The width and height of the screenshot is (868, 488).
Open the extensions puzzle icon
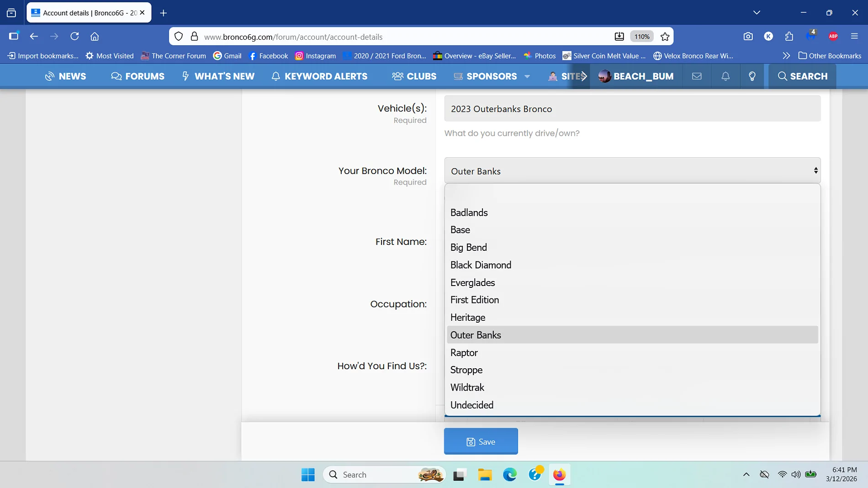tap(789, 37)
